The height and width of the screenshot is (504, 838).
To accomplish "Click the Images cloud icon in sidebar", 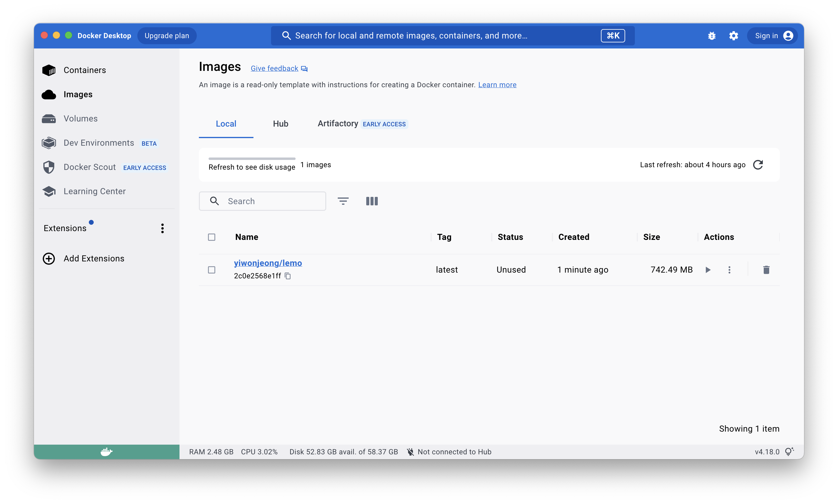I will click(49, 94).
